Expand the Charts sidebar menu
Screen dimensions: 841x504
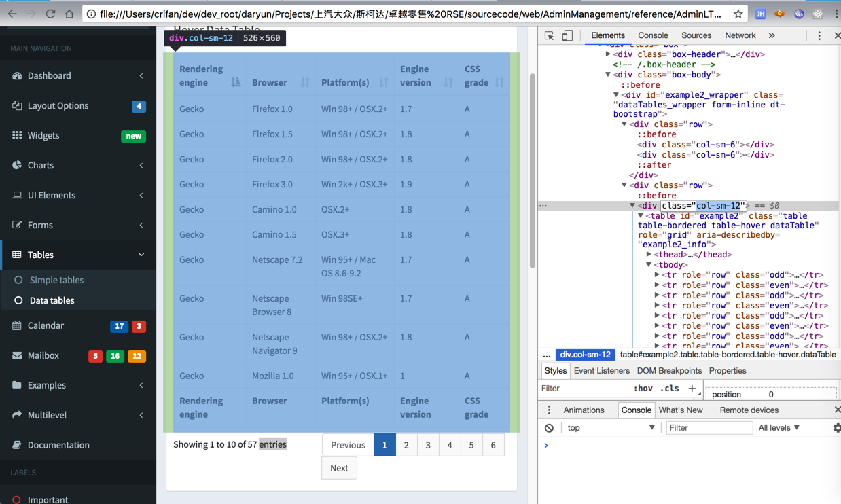click(78, 165)
